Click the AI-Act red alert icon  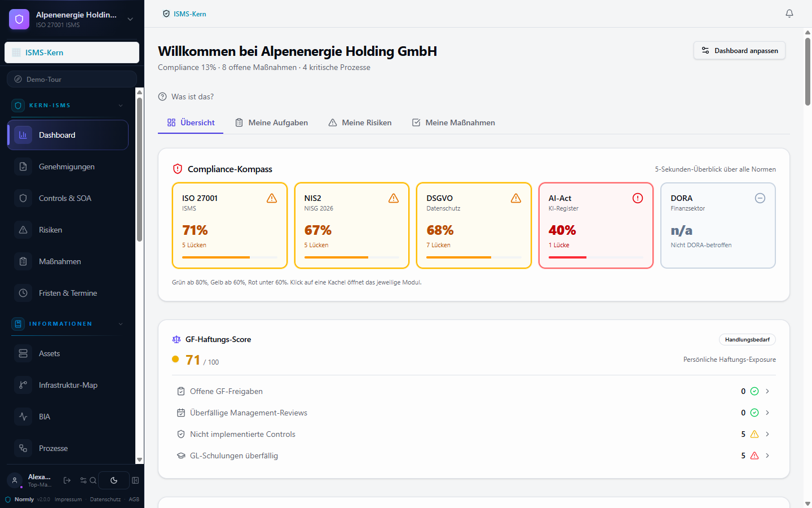(x=638, y=198)
